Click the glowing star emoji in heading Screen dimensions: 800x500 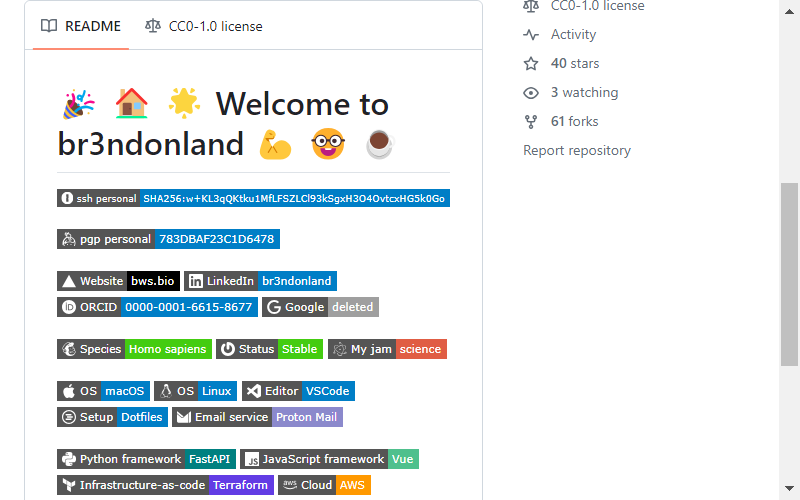point(184,103)
